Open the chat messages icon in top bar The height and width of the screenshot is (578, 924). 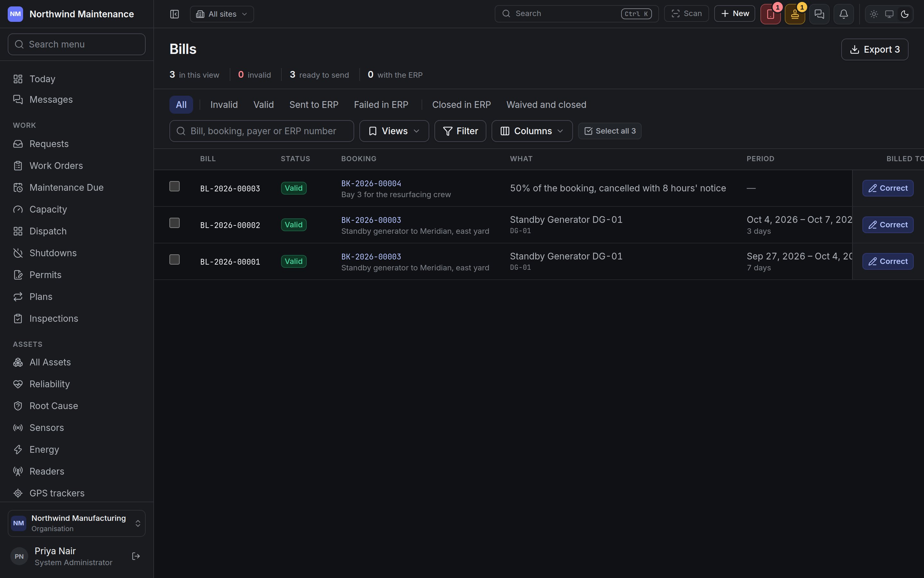point(819,14)
